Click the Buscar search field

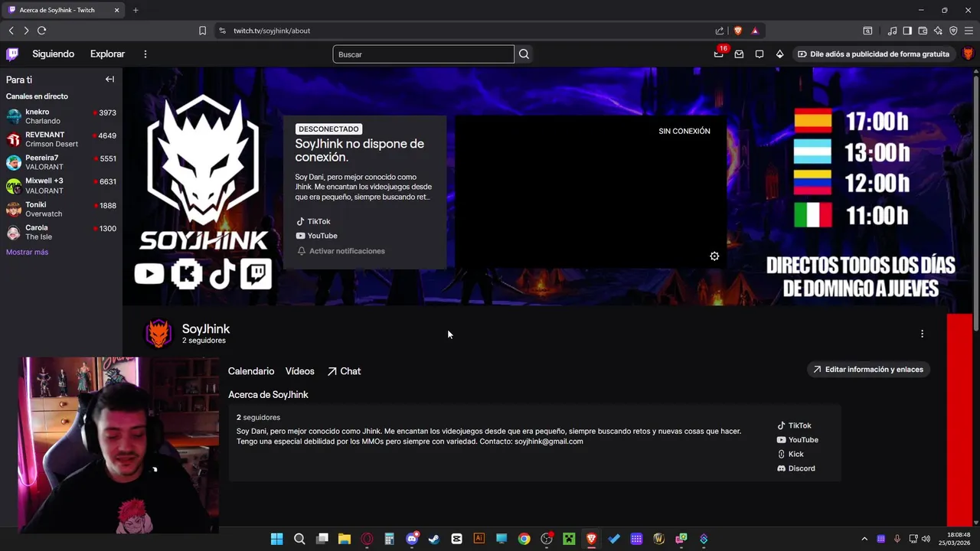(423, 54)
